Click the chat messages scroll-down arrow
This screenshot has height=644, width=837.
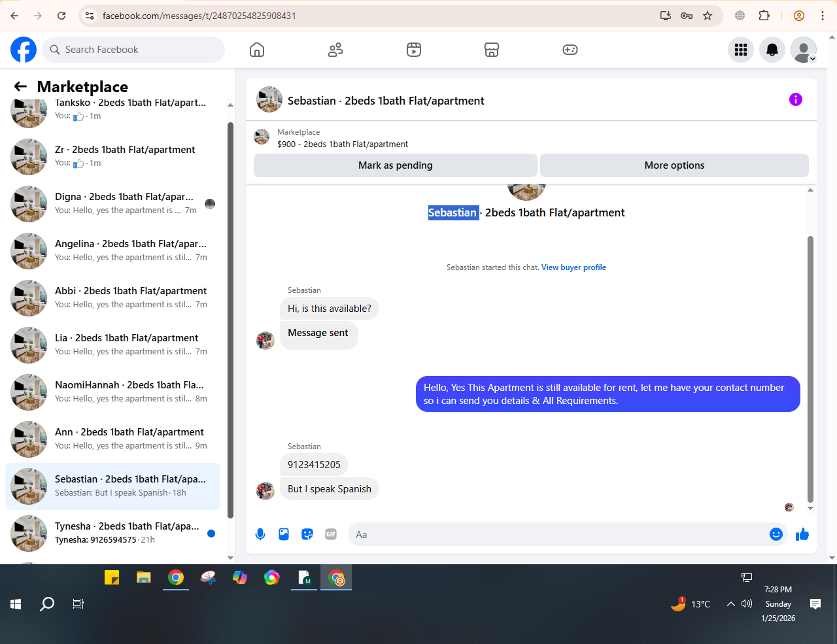(811, 508)
